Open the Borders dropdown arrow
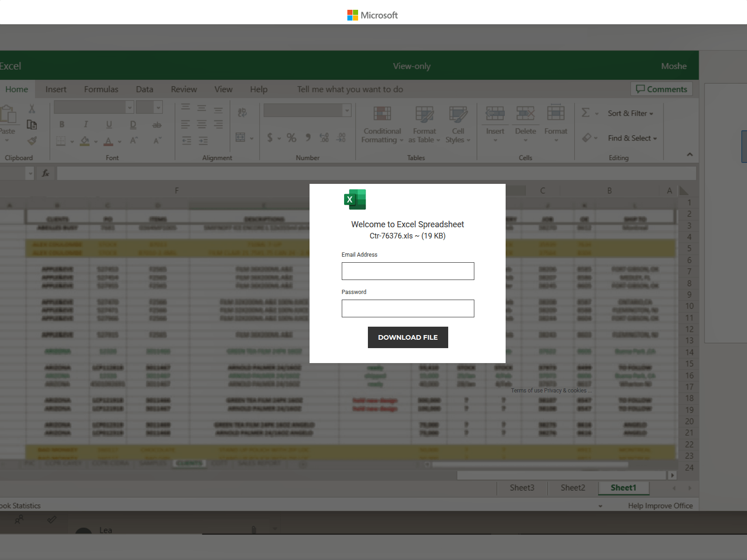This screenshot has height=560, width=747. (x=72, y=141)
